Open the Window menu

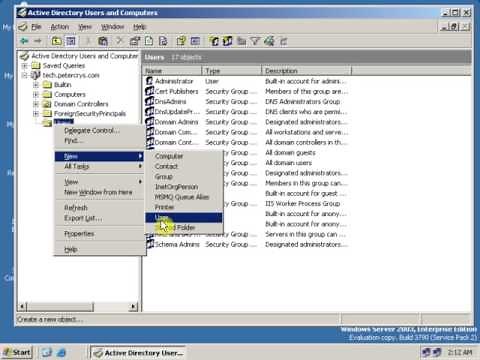tap(112, 27)
